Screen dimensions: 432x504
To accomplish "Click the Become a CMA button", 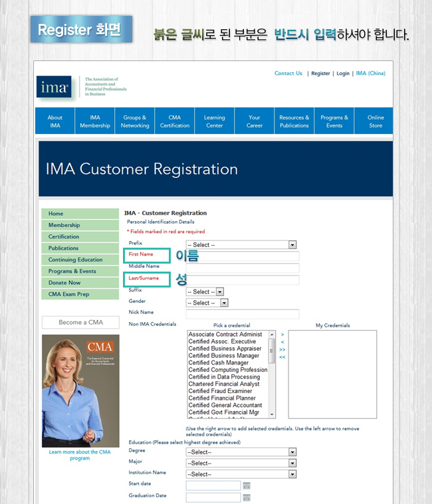I will [x=80, y=323].
